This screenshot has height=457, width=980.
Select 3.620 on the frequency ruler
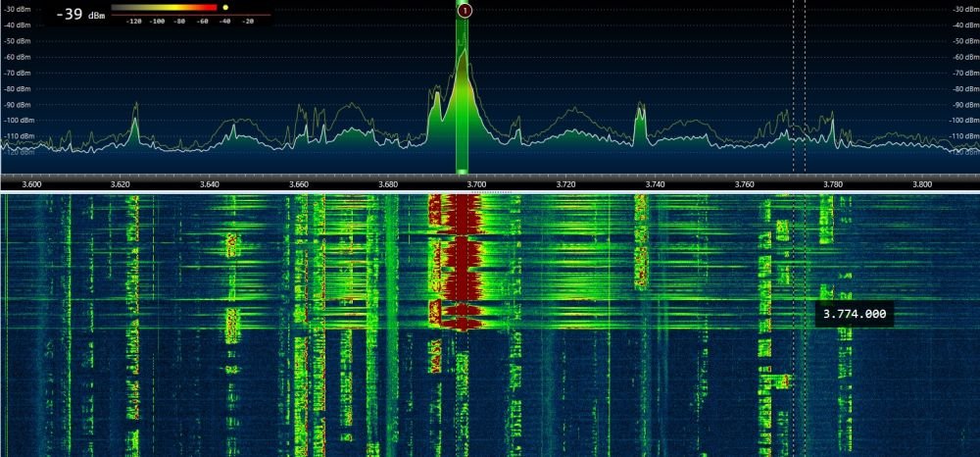122,183
